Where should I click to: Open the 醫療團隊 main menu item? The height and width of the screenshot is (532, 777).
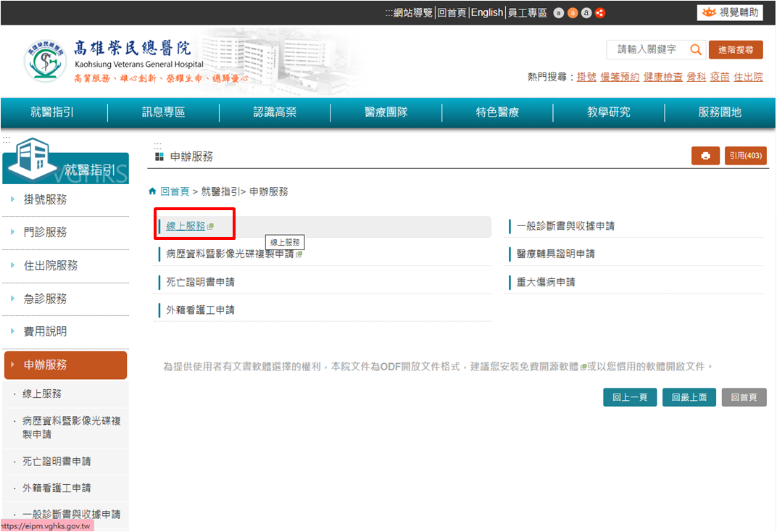pyautogui.click(x=386, y=112)
